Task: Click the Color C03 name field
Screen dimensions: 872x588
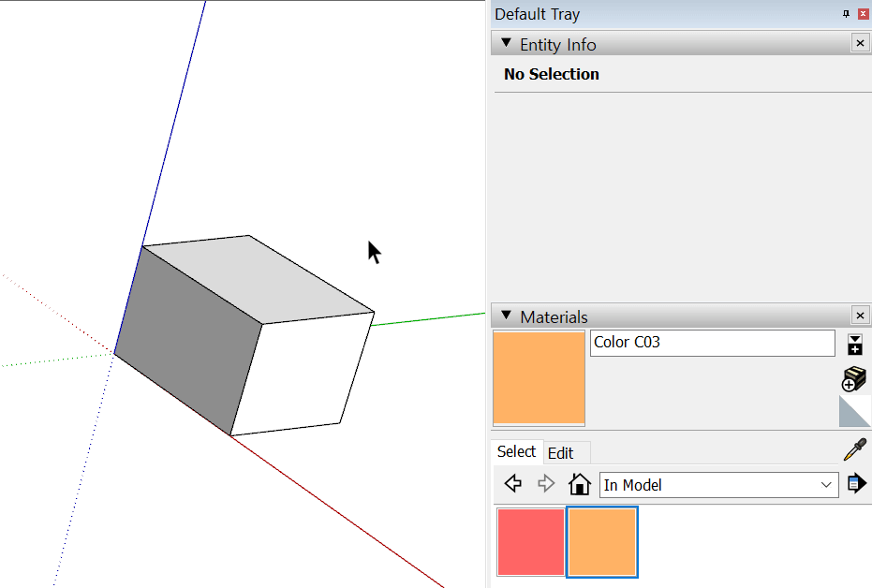Action: 713,343
